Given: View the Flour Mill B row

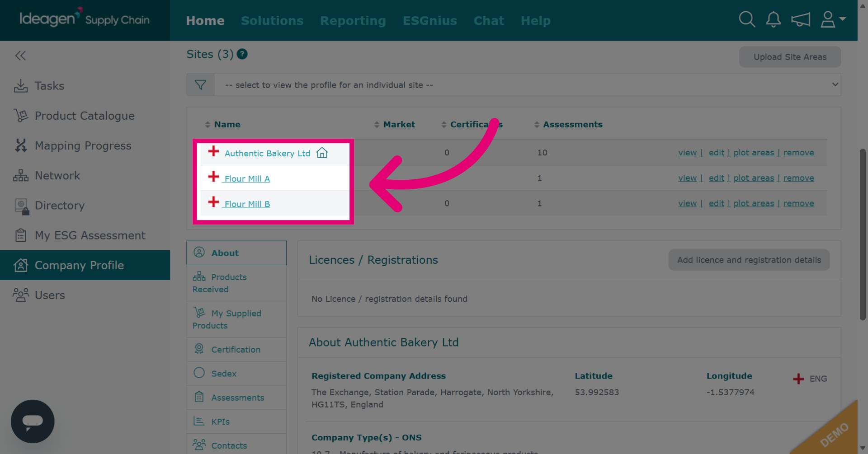Looking at the screenshot, I should pos(687,203).
